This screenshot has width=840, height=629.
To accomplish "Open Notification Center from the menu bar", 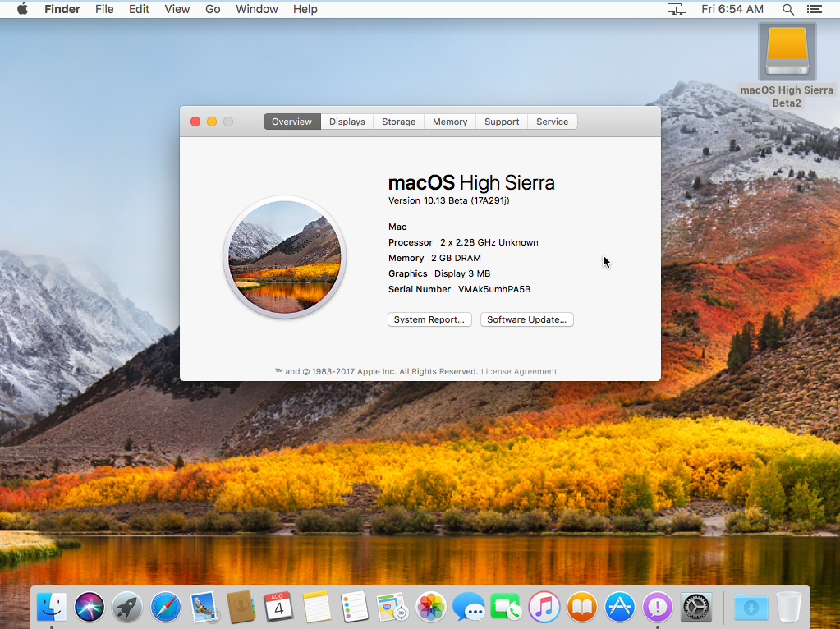I will click(x=815, y=9).
